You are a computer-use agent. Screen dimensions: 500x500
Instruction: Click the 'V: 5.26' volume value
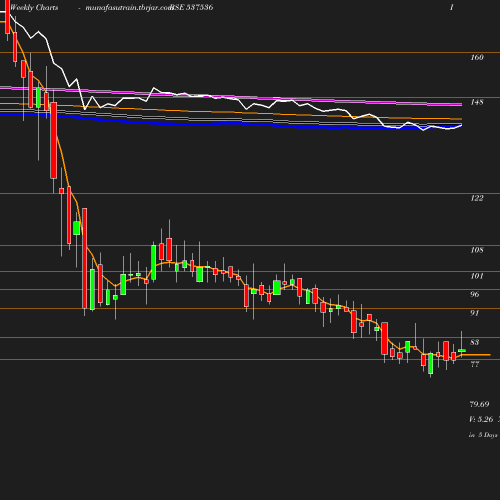coord(481,419)
